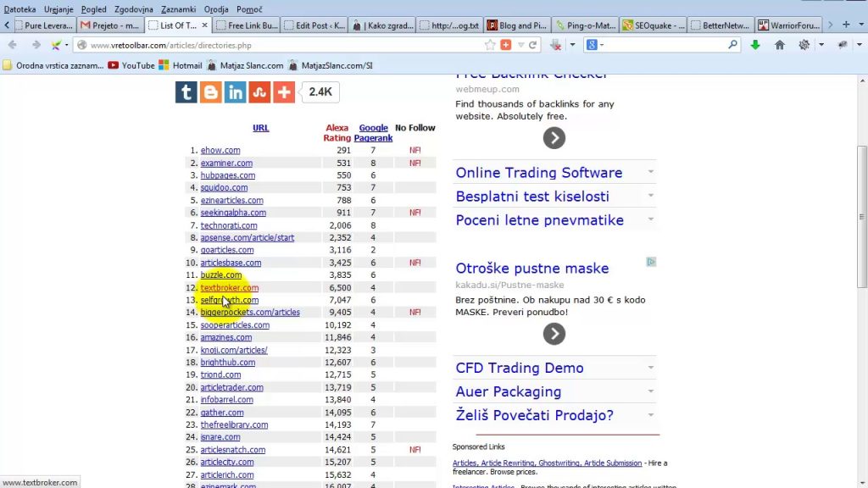Switch to the SEOquake tab
Viewport: 868px width, 488px height.
[654, 25]
